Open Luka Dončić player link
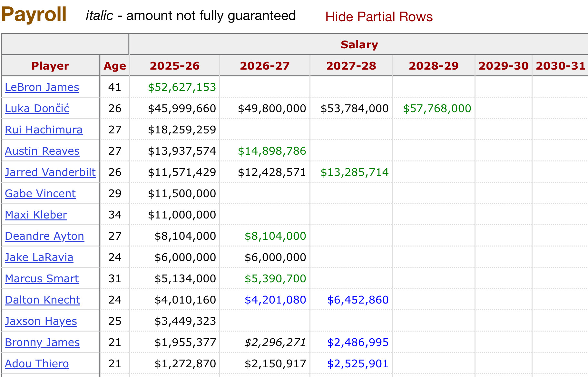Viewport: 588px width, 377px height. click(x=37, y=109)
